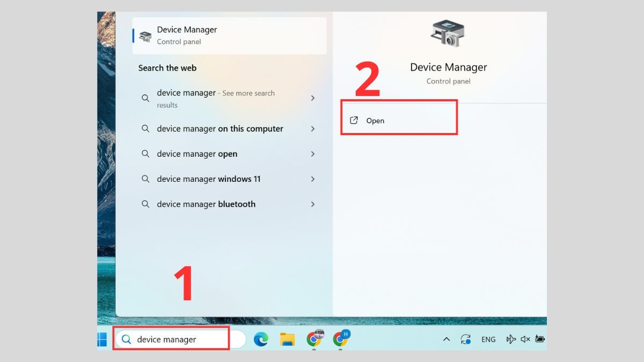The height and width of the screenshot is (362, 644).
Task: Open the second Chrome browser icon
Action: [x=340, y=339]
